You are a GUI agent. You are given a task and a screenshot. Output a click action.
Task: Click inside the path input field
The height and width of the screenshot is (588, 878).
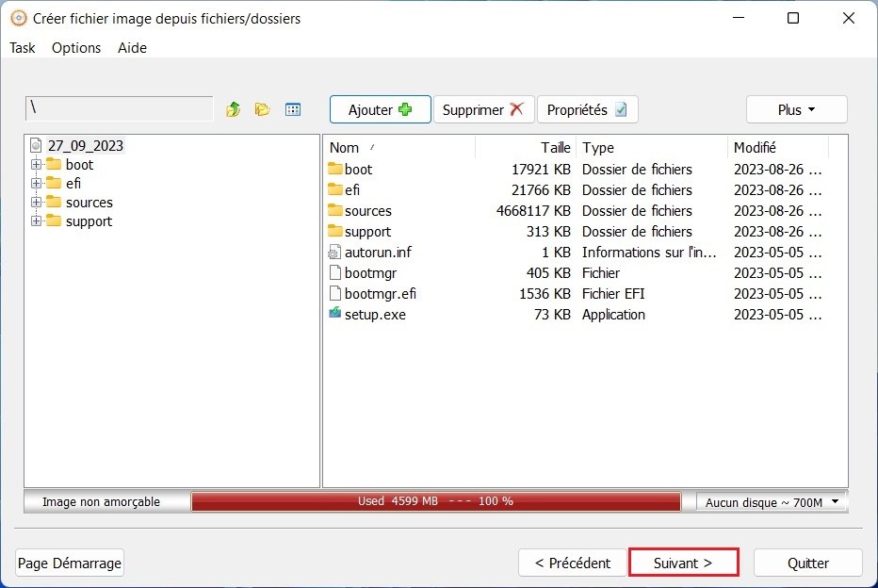119,108
